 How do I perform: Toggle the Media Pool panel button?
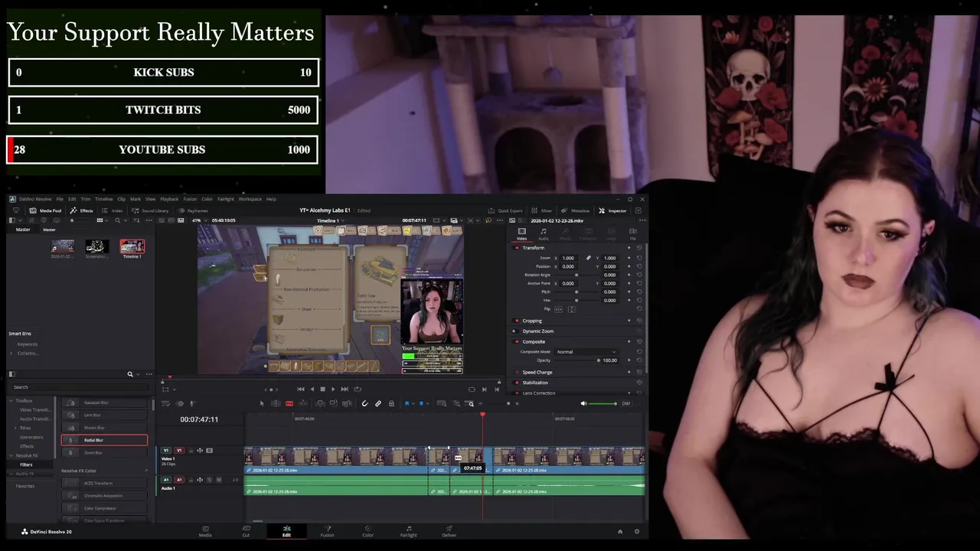pos(45,210)
